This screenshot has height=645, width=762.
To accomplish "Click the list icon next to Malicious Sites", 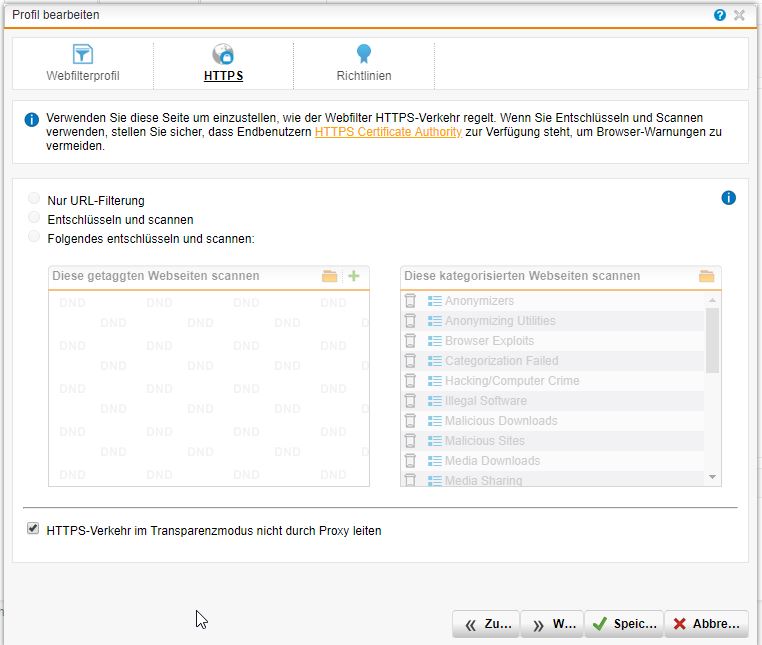I will point(434,440).
